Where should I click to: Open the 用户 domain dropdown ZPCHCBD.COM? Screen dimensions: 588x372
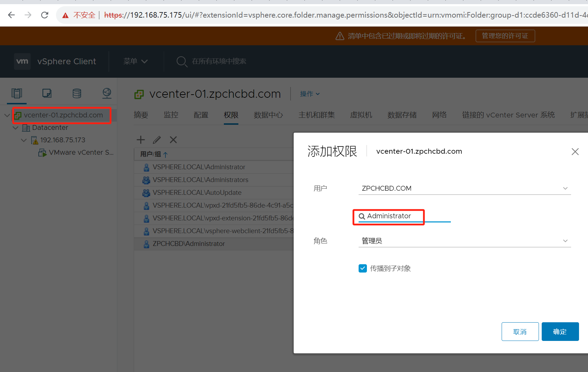tap(465, 188)
